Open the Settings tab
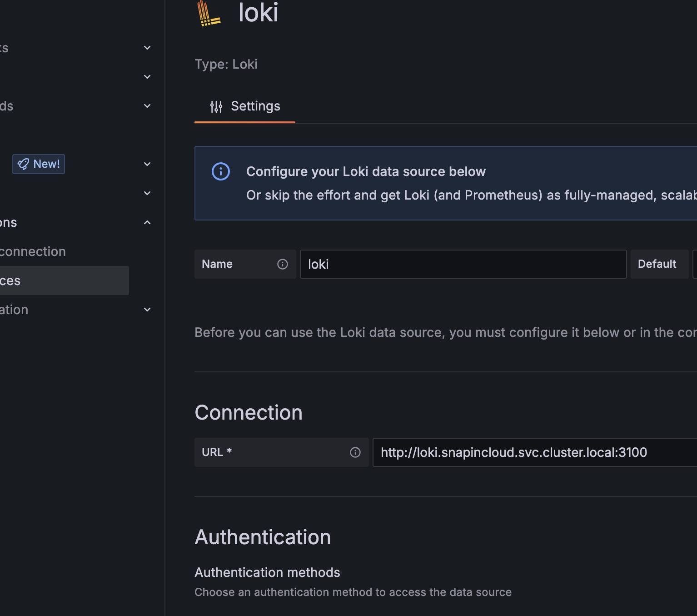697x616 pixels. 245,106
